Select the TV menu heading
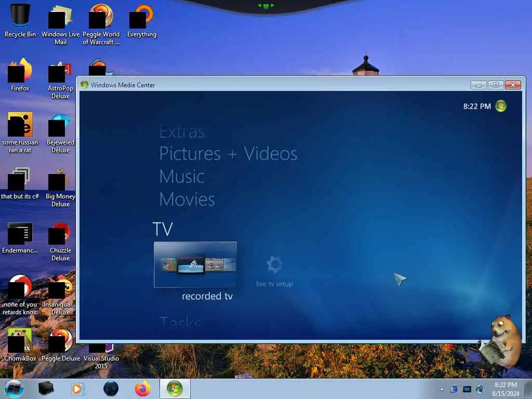 (x=163, y=229)
